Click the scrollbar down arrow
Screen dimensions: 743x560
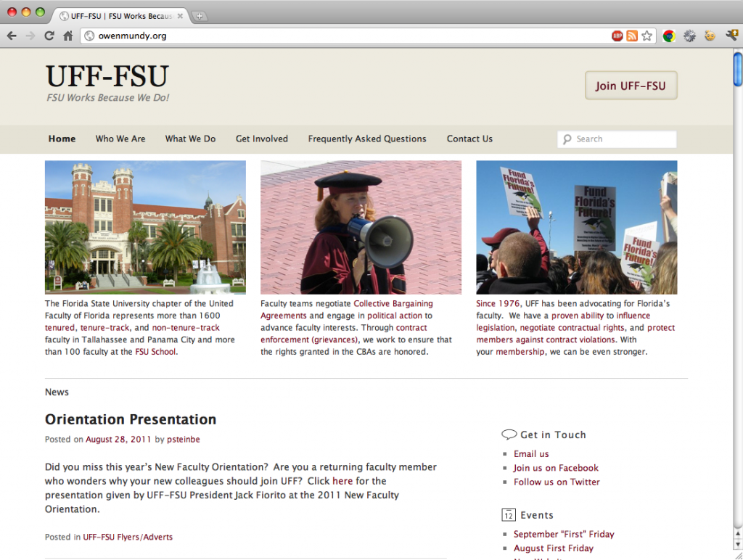point(738,544)
